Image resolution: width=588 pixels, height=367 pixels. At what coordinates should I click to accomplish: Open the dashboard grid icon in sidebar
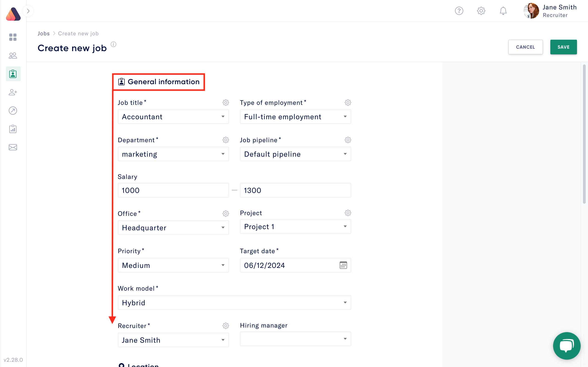(12, 37)
